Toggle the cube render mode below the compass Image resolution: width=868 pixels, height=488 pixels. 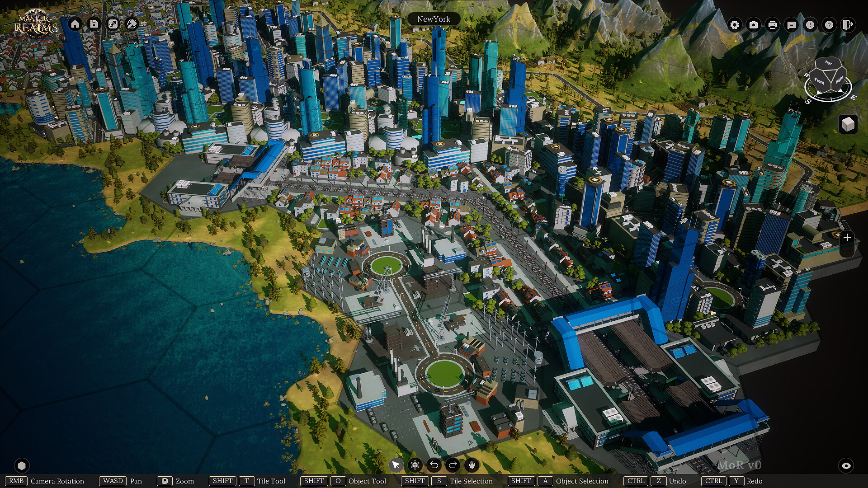[x=848, y=123]
